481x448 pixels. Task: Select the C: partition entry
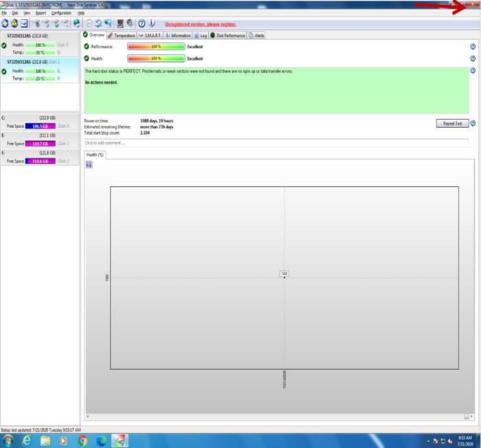(x=40, y=122)
